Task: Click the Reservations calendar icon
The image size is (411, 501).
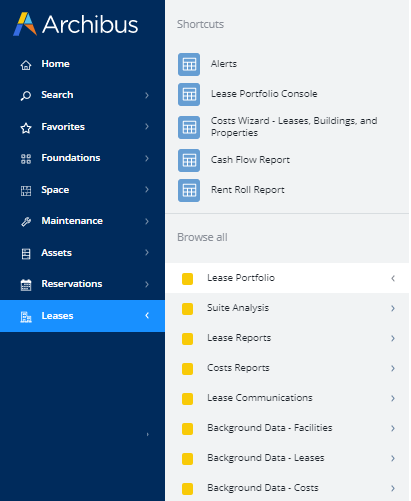Action: pos(26,285)
